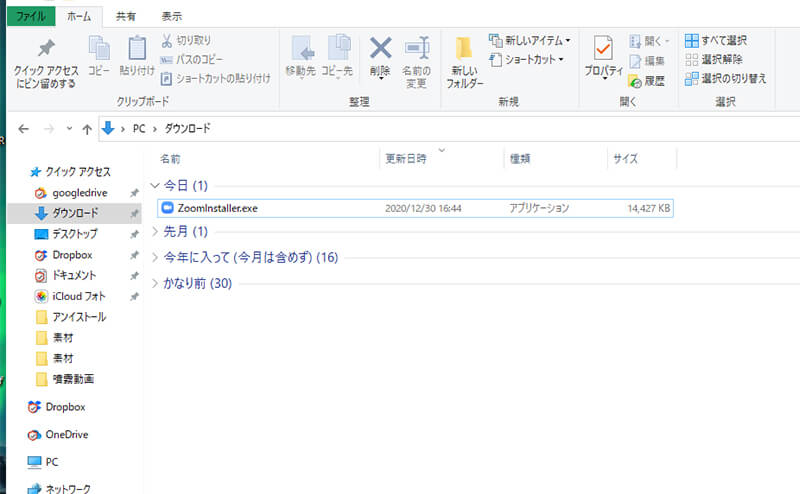Create a new folder with ribbon icon
800x494 pixels.
tap(464, 50)
